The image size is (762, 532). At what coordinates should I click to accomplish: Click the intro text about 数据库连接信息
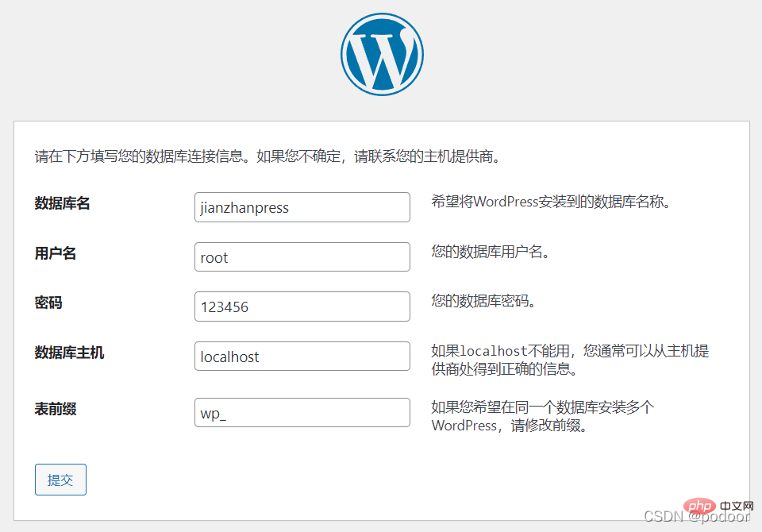pos(268,156)
